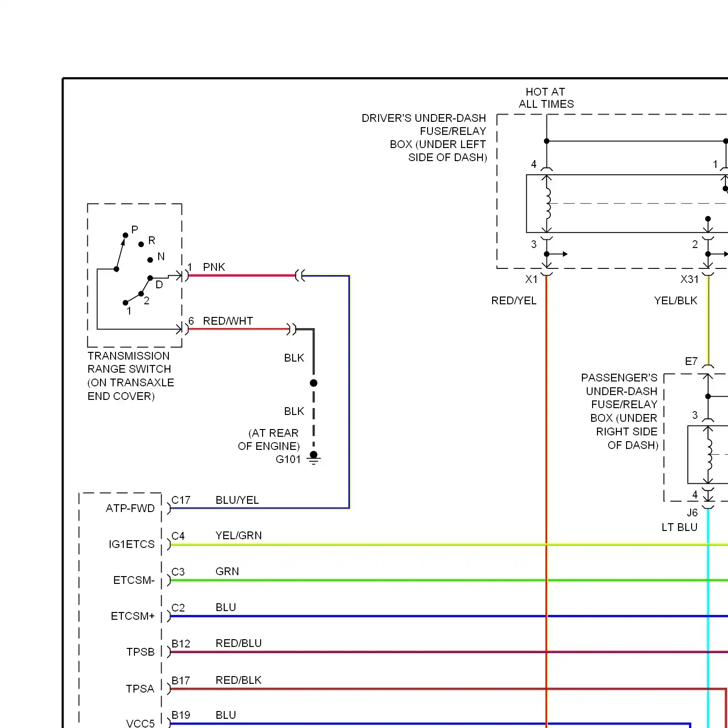Click the GRN wire label
This screenshot has height=728, width=728.
(227, 571)
